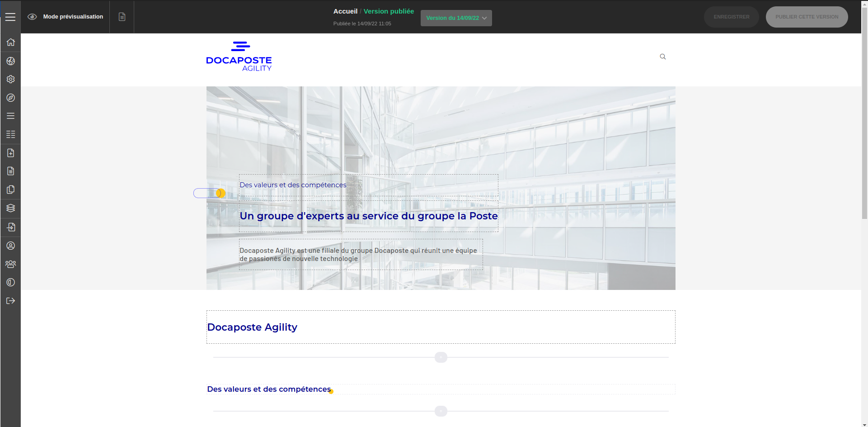The image size is (868, 427).
Task: Click the import page icon in sidebar
Action: click(x=11, y=227)
